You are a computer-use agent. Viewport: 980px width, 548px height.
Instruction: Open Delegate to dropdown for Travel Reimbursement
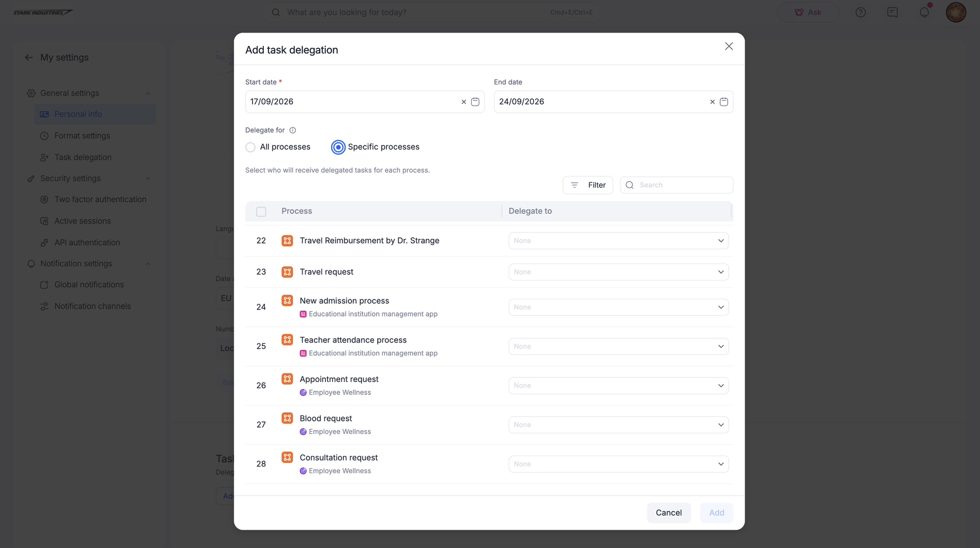618,241
